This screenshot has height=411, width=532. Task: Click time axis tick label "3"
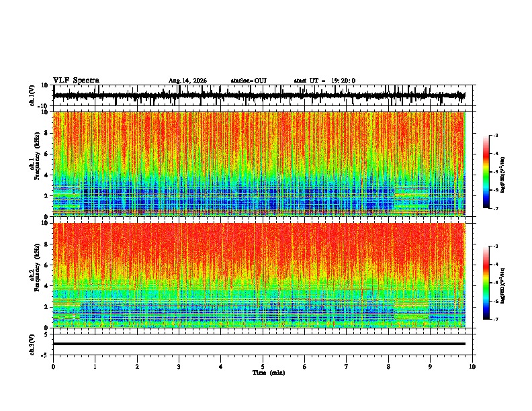(179, 367)
